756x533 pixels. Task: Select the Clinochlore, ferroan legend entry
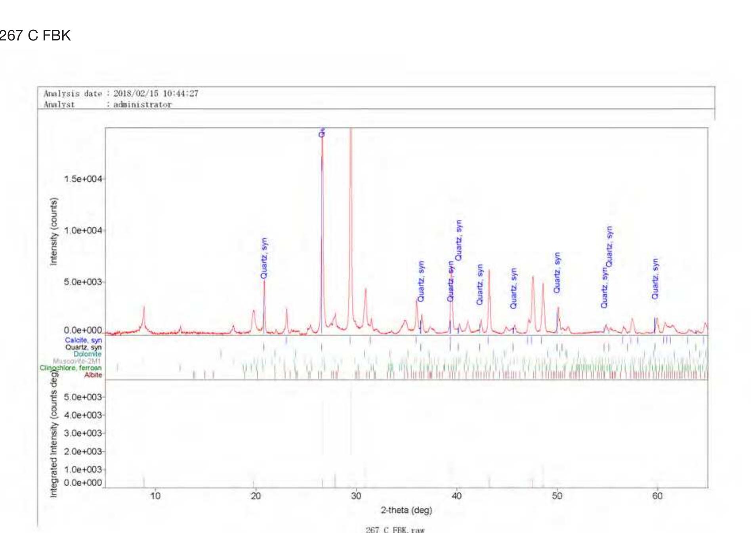70,368
